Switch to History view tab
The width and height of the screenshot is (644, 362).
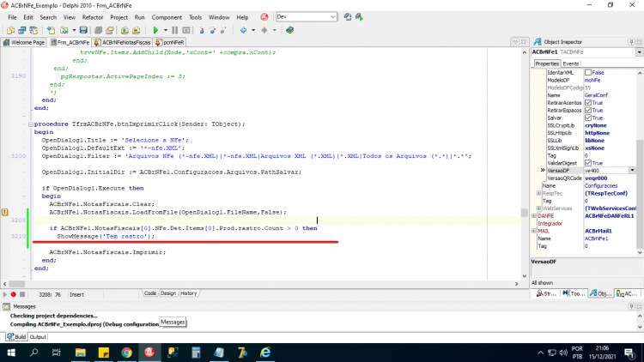point(189,293)
